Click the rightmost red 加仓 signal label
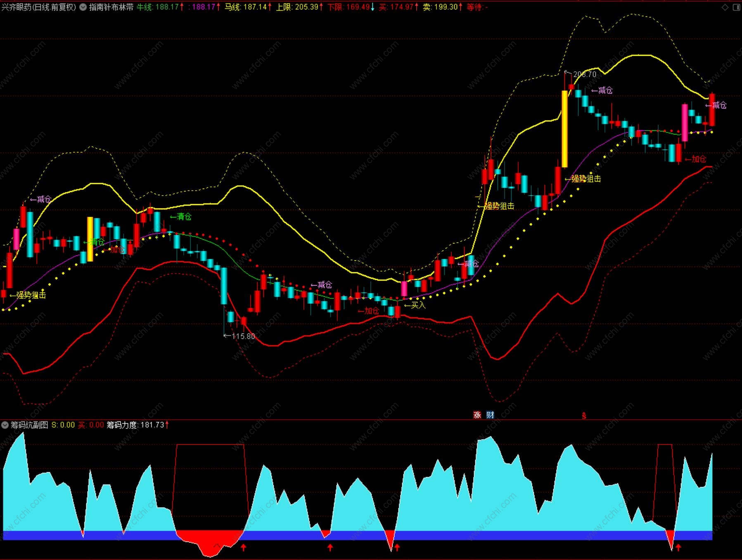The height and width of the screenshot is (560, 742). (696, 159)
